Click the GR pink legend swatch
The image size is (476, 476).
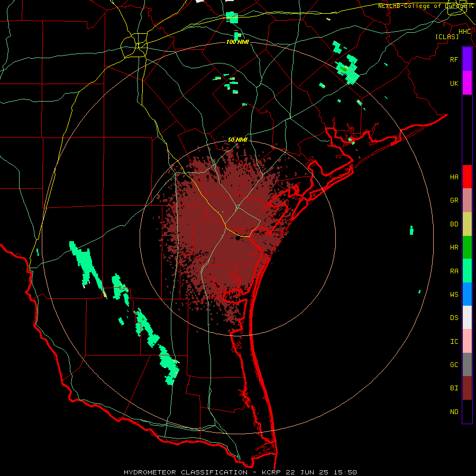(x=467, y=200)
